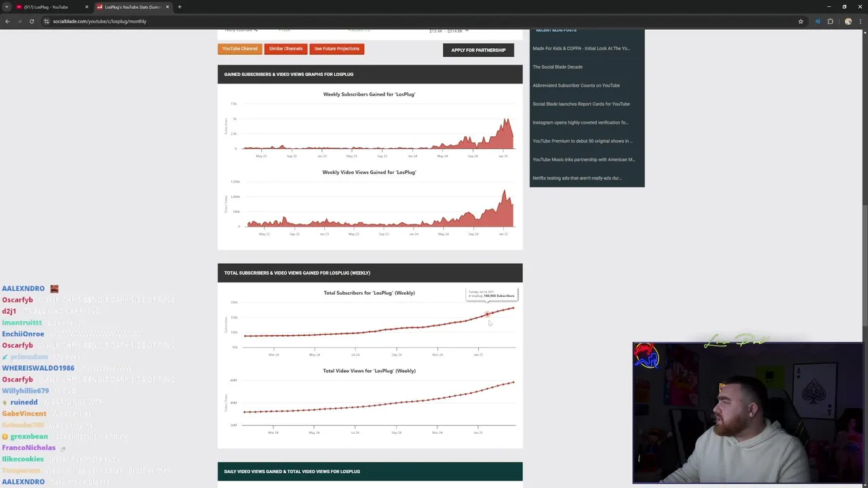Open Abbreviated Subscriber Counts on YouTube post

coord(576,85)
